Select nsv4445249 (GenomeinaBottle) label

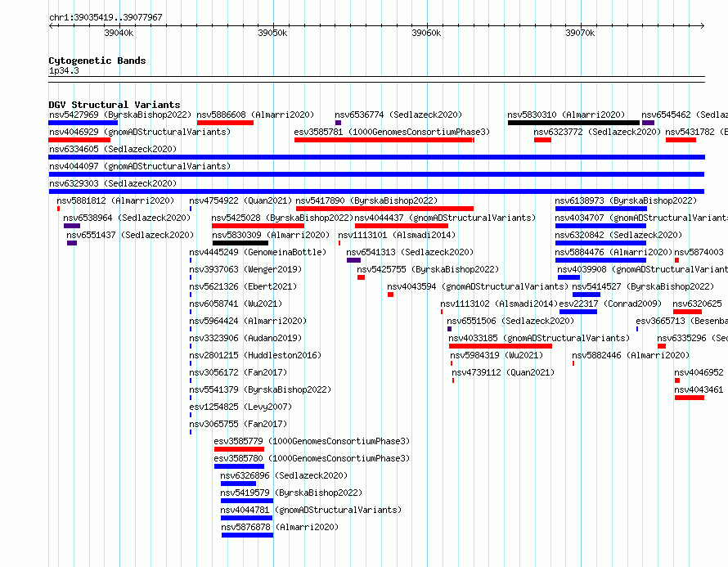click(x=258, y=252)
